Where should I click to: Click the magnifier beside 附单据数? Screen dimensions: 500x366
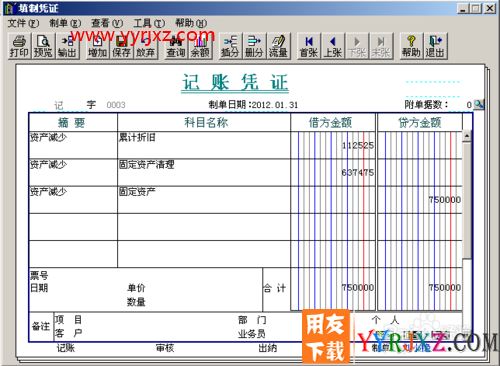coord(479,104)
